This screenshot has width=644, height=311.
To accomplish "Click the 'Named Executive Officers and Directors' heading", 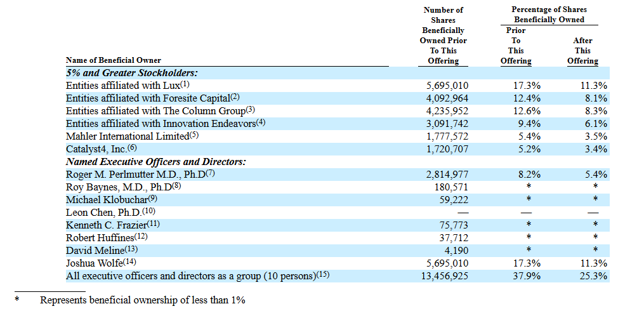I will click(x=156, y=162).
